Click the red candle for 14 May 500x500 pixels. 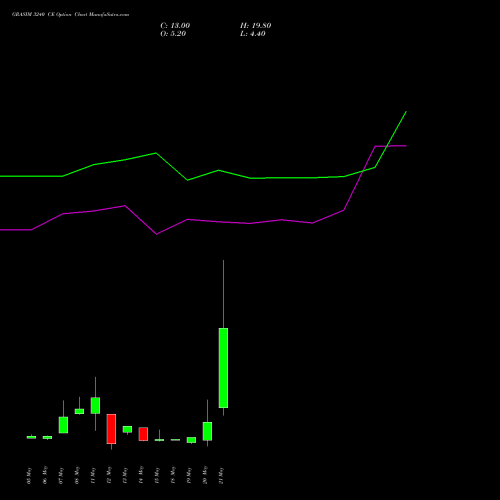[x=143, y=434]
